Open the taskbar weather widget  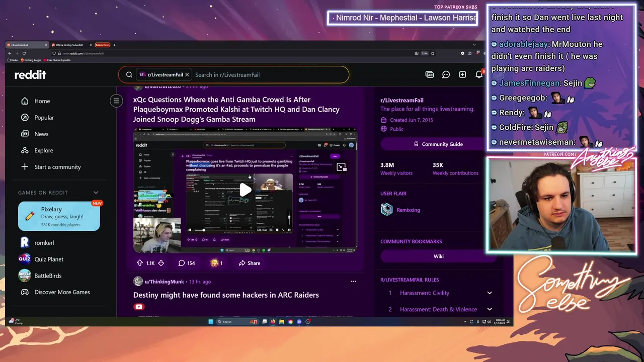pyautogui.click(x=16, y=322)
